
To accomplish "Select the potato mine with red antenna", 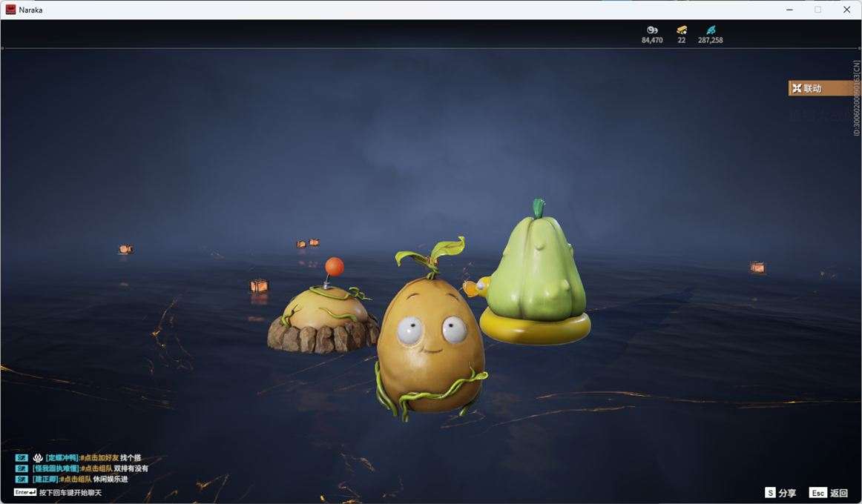I will point(323,315).
